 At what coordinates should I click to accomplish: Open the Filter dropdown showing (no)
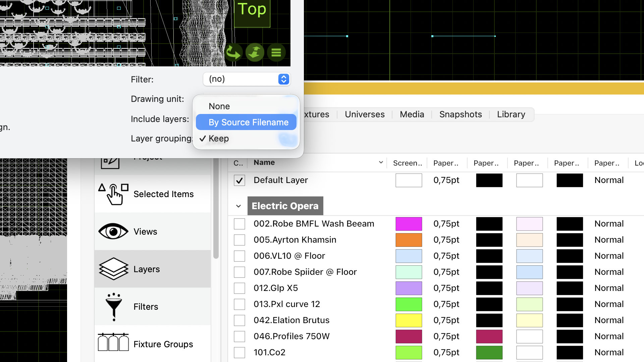pos(247,79)
